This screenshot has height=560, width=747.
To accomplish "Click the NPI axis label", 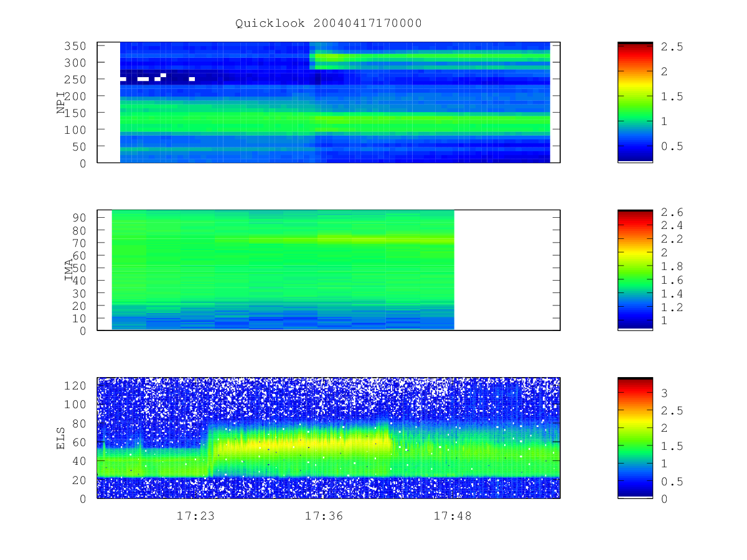I will (x=61, y=103).
